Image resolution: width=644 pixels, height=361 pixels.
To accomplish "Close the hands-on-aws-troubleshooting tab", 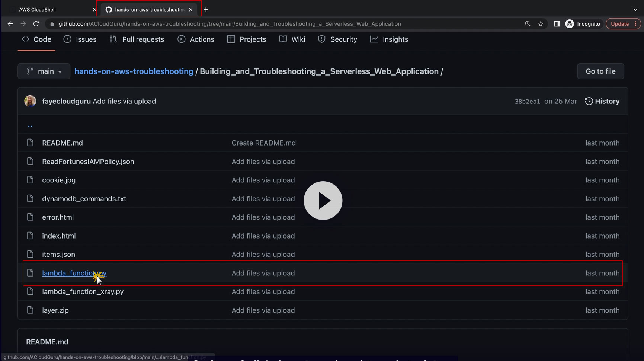I will coord(191,10).
